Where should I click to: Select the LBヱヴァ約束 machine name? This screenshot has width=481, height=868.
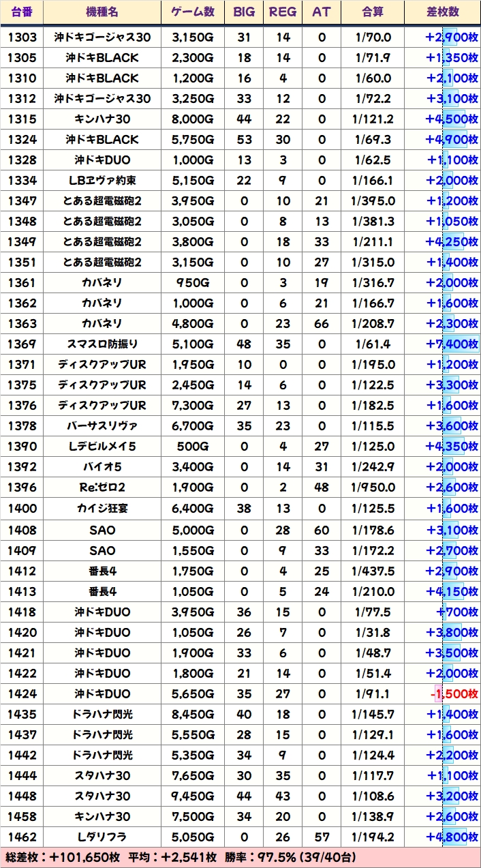coord(102,181)
